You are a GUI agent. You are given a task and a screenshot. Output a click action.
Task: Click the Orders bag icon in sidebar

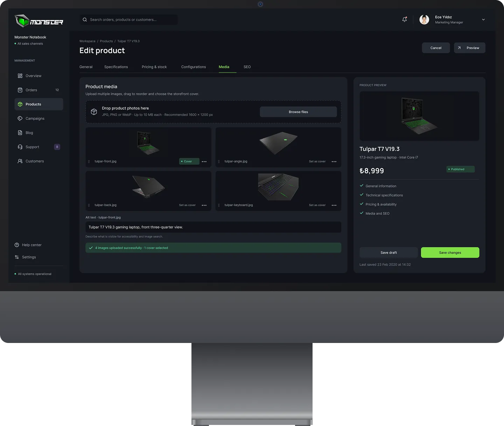coord(20,90)
